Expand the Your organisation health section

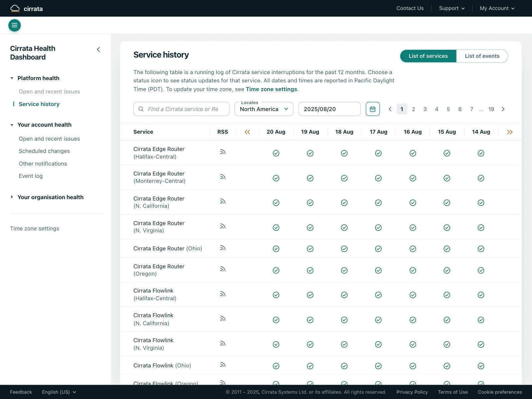coord(47,197)
